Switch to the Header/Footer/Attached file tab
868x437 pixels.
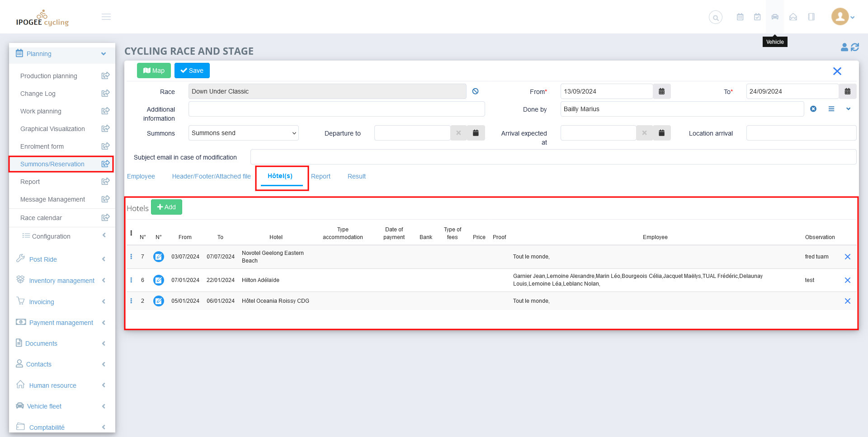(x=211, y=176)
